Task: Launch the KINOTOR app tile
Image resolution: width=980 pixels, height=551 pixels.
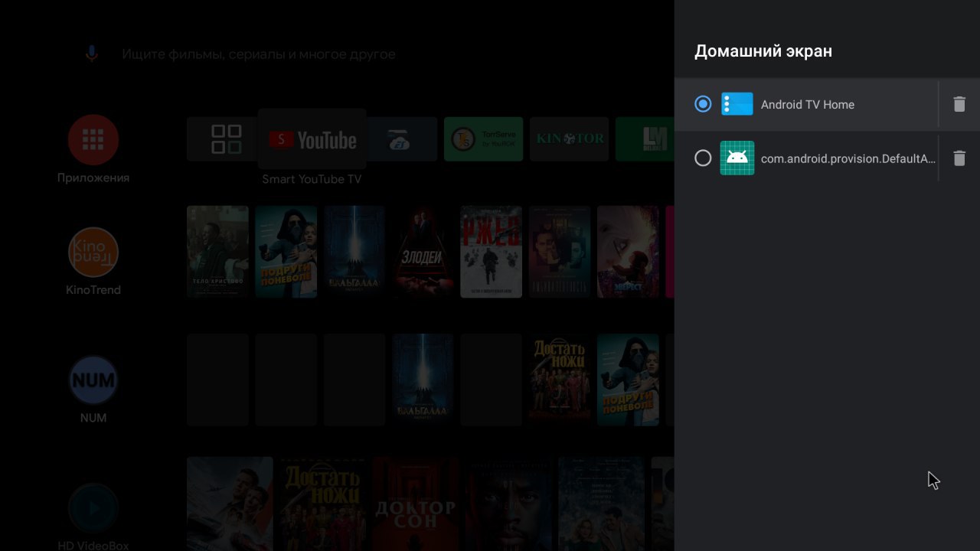Action: tap(570, 139)
